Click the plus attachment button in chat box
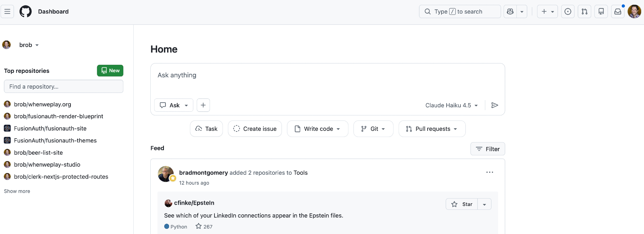 pos(203,105)
